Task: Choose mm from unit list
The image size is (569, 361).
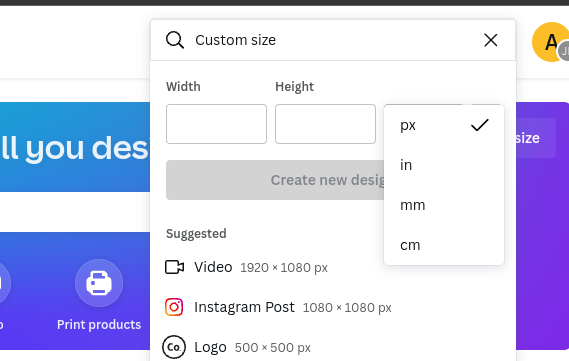Action: point(444,205)
